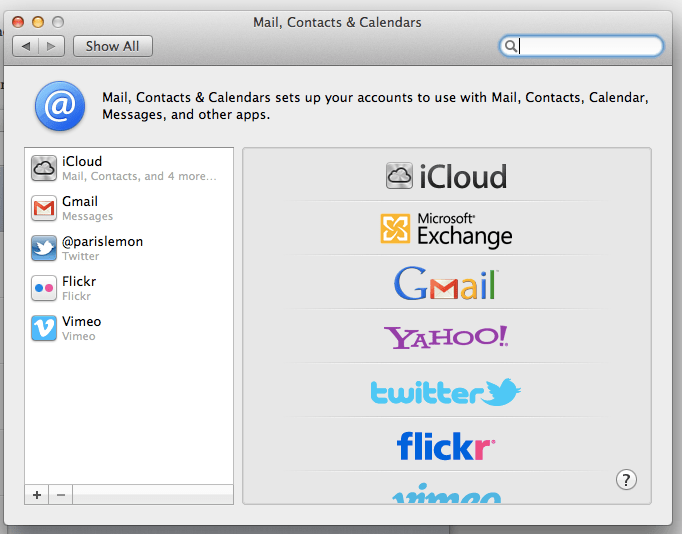The image size is (682, 534).
Task: Click the "Messages" subtitle under Gmail
Action: 87,216
